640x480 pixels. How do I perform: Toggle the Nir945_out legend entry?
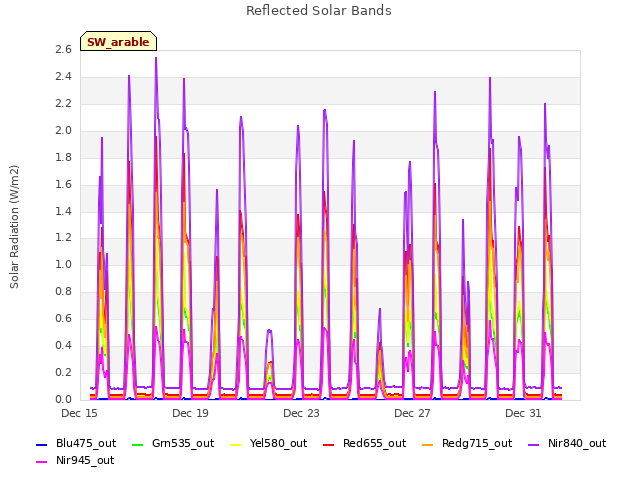(75, 460)
